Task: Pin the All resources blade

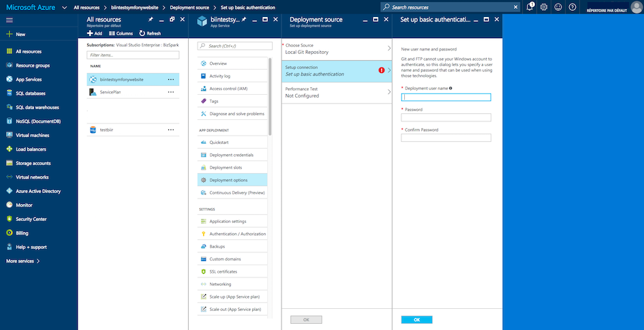Action: click(x=151, y=19)
